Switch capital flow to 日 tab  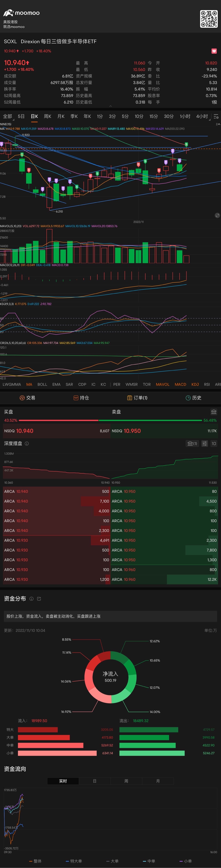95,781
